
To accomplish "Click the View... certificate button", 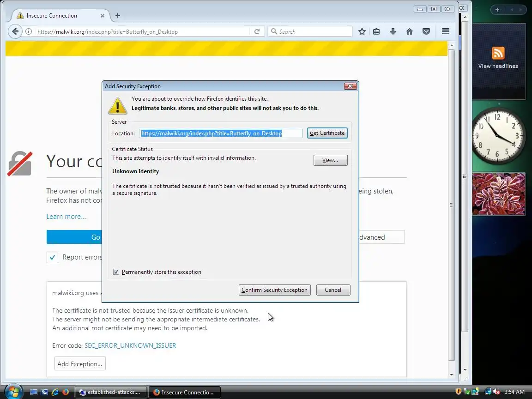I will 330,160.
